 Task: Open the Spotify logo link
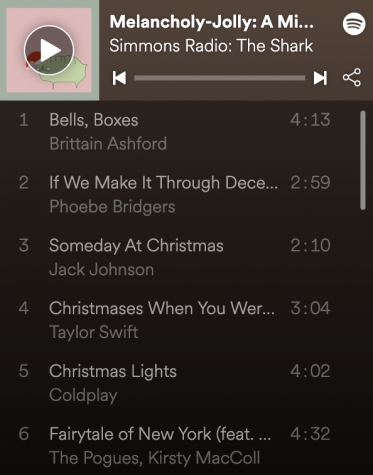[354, 24]
